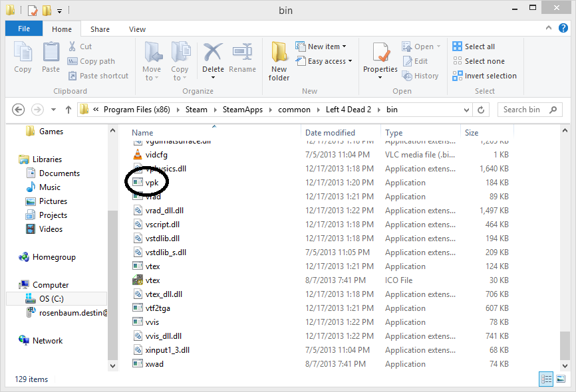Click Select all
Viewport: 576px width, 392px height.
[x=474, y=47]
